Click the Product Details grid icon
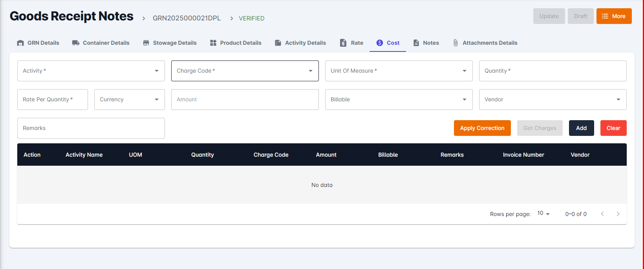Screen dimensions: 644x269 pyautogui.click(x=213, y=43)
